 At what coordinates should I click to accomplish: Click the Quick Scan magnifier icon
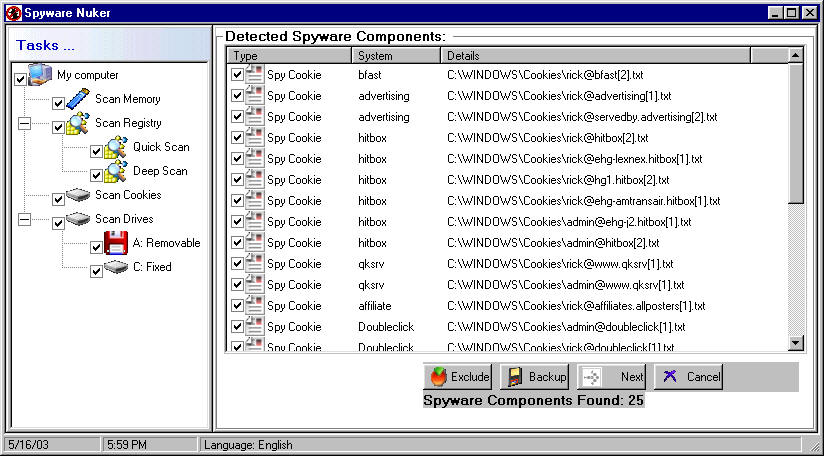click(x=116, y=147)
